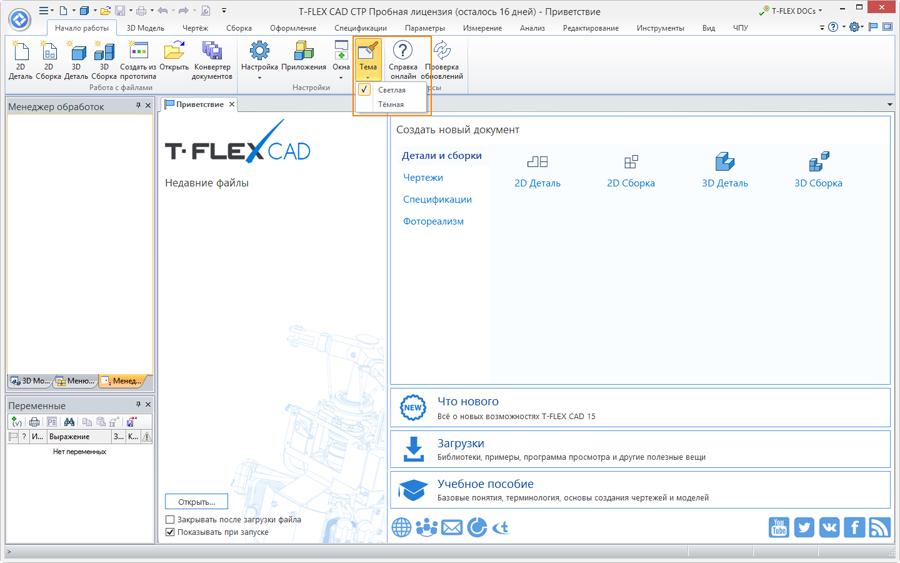Open Окна ribbon button
The width and height of the screenshot is (900, 563).
click(x=341, y=56)
